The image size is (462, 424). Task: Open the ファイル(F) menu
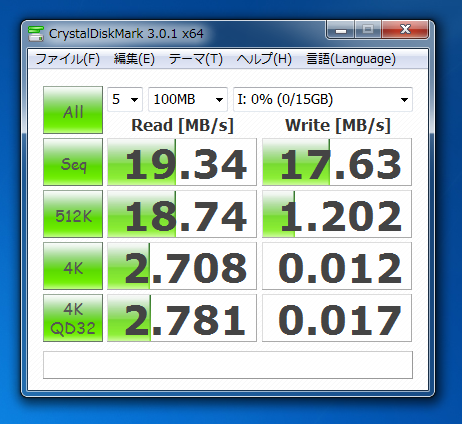pos(68,59)
